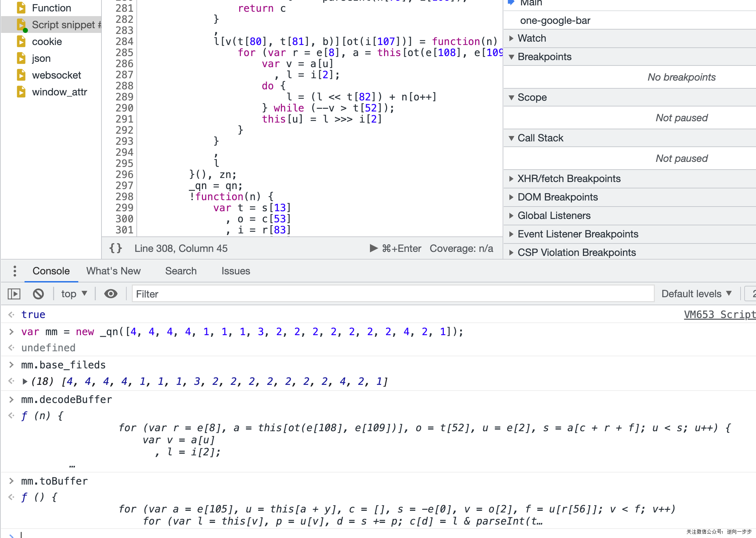
Task: Open the Default levels dropdown
Action: coord(696,294)
